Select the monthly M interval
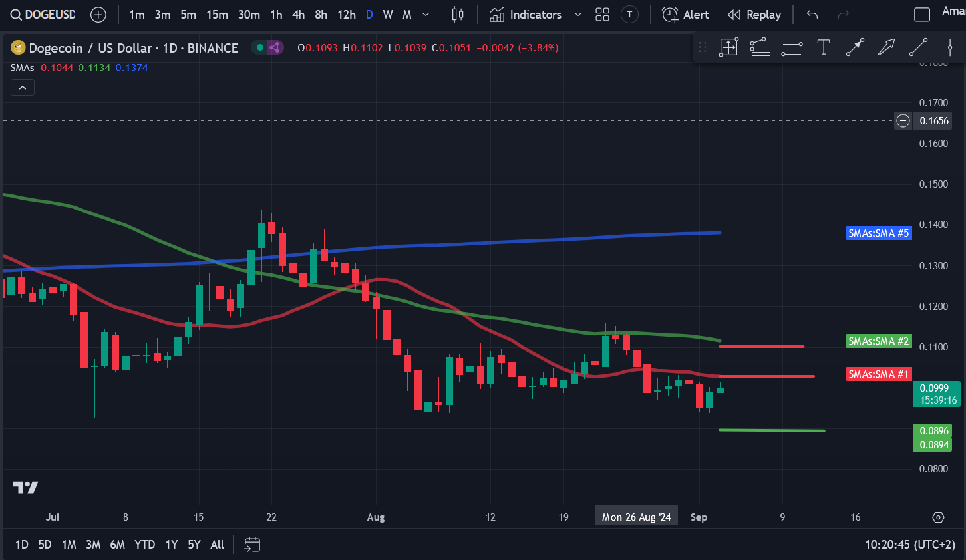Screen dimensions: 966x560 (407, 15)
